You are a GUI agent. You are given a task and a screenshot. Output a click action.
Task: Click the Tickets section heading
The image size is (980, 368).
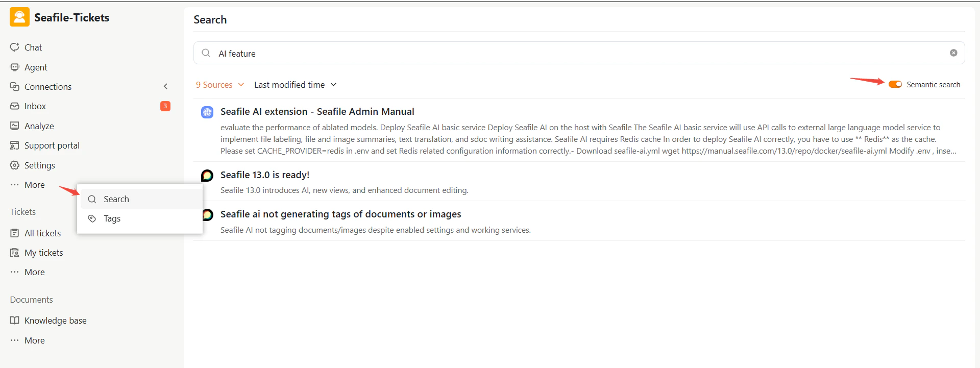(23, 212)
